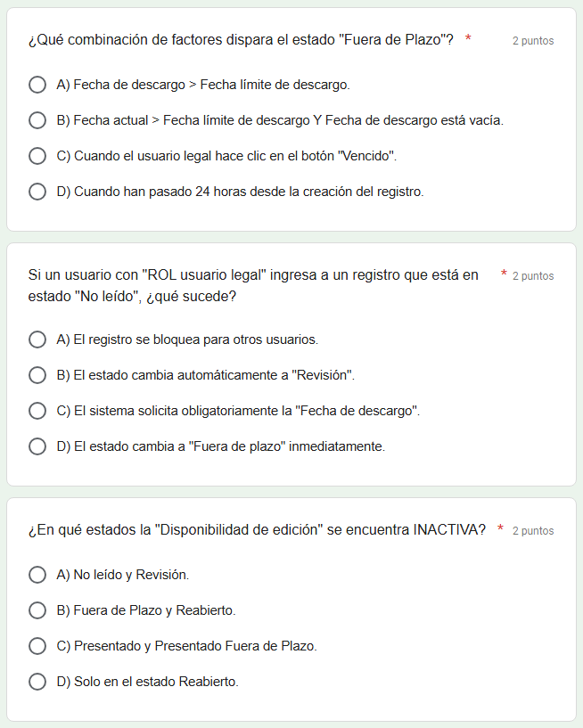Select D) Solo en el estado Reabierto
583x728 pixels.
[x=37, y=682]
